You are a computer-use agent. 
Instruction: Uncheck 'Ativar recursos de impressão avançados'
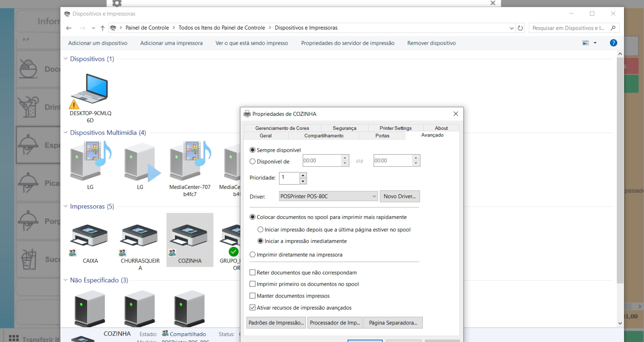pyautogui.click(x=252, y=308)
